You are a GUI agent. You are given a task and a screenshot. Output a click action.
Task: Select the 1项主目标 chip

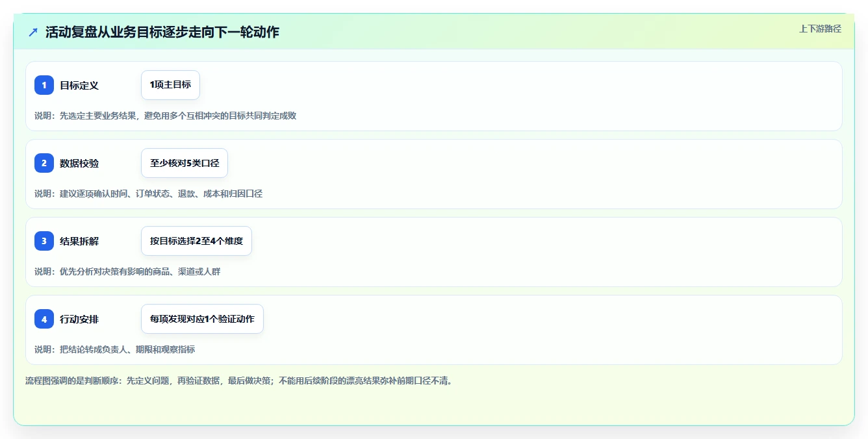[170, 85]
